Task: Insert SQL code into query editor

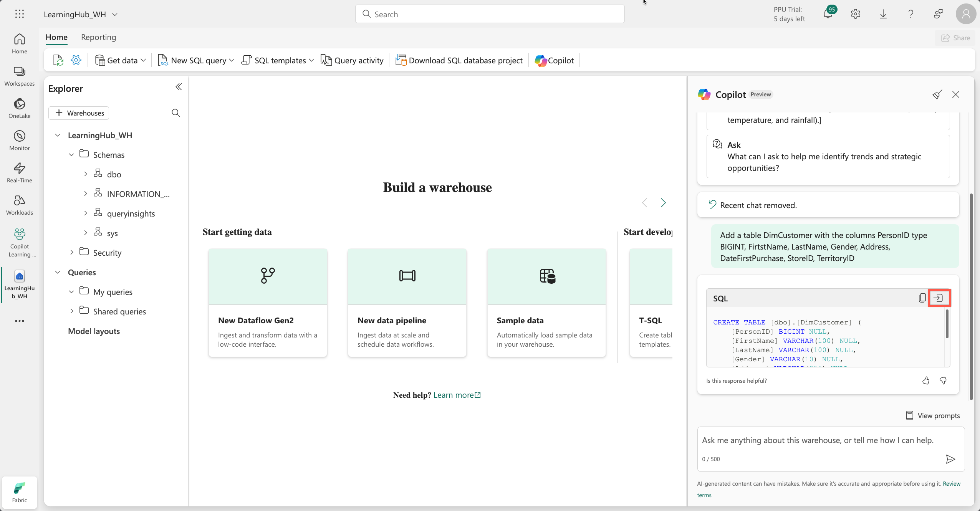Action: (x=939, y=298)
